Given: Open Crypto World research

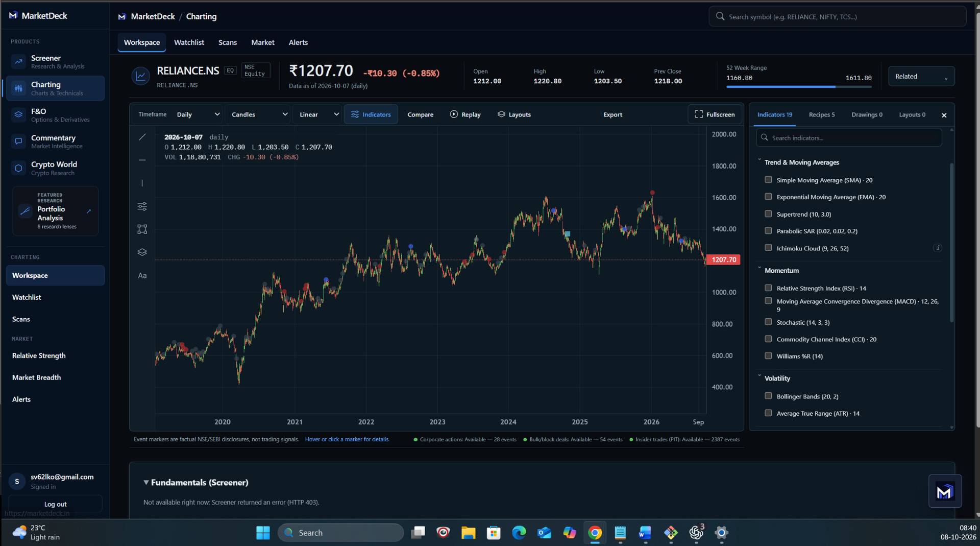Looking at the screenshot, I should click(55, 168).
